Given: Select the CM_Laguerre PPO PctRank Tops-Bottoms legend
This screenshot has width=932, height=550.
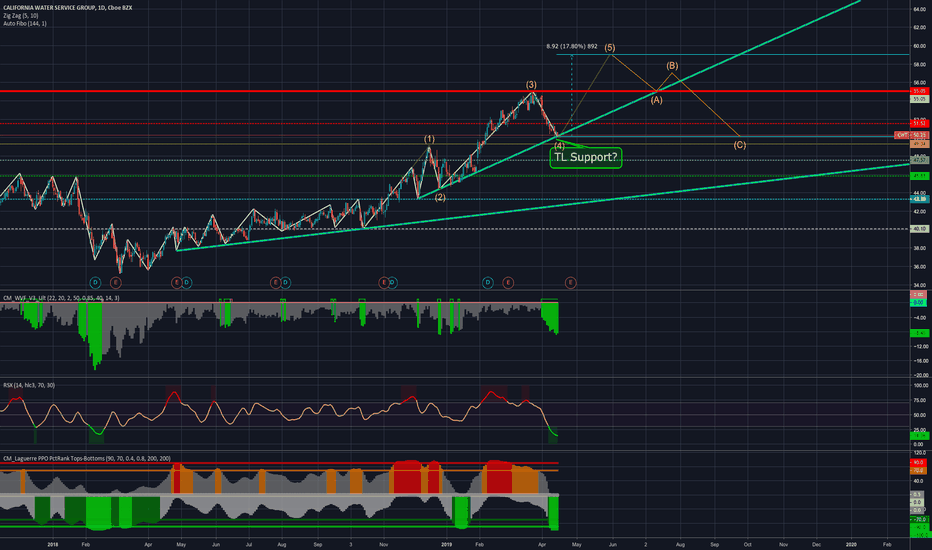Looking at the screenshot, I should click(x=87, y=458).
